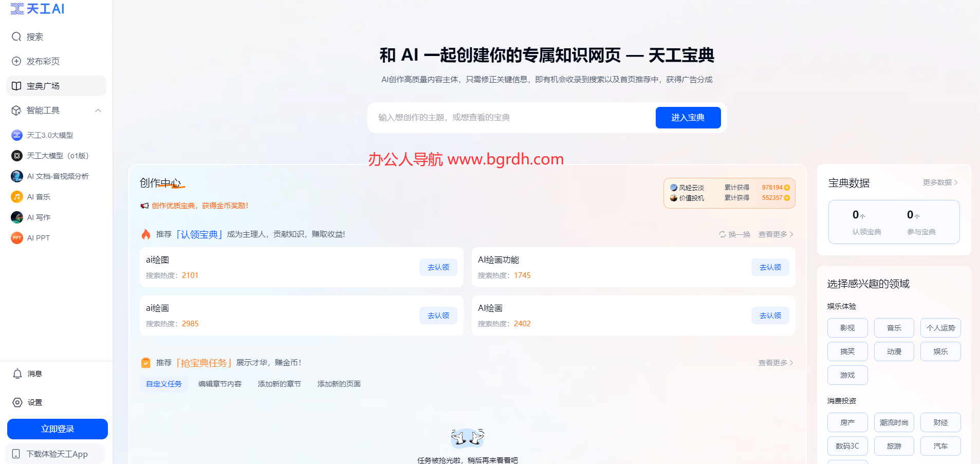The width and height of the screenshot is (980, 464).
Task: Select the 潮流时尚 interest tag
Action: 894,422
